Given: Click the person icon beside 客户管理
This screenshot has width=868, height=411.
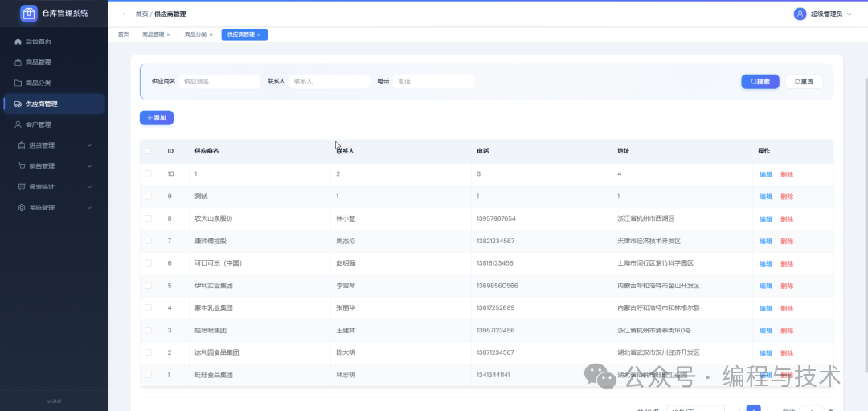Looking at the screenshot, I should 18,124.
